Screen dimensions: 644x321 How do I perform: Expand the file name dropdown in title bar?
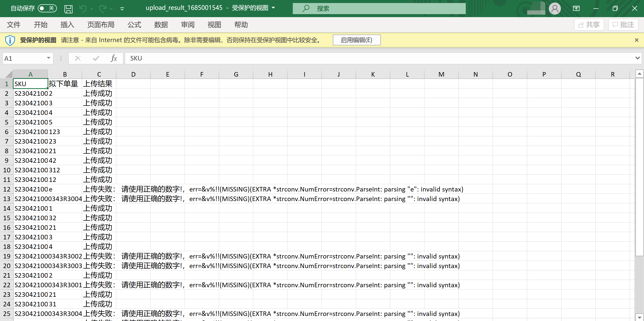[x=273, y=8]
